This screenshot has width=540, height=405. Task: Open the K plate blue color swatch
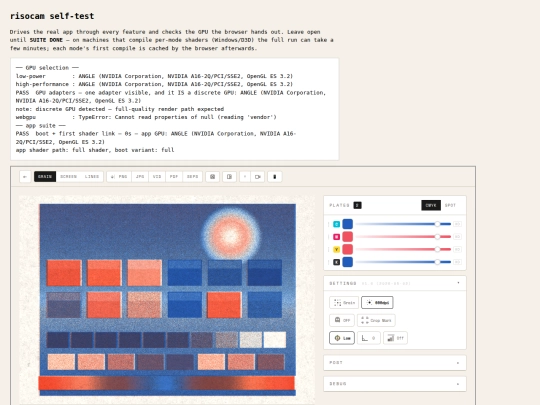tap(347, 262)
